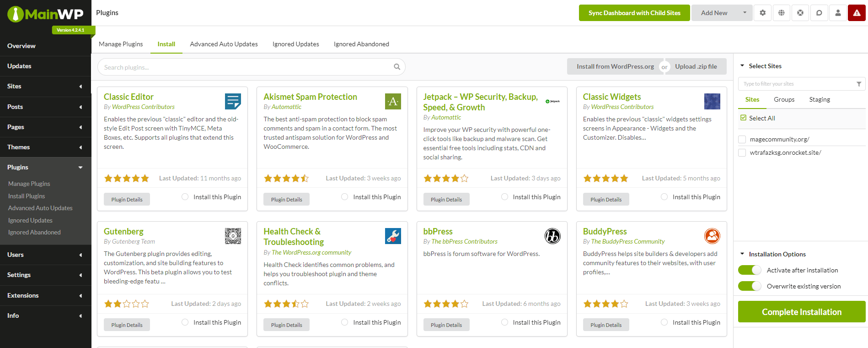The height and width of the screenshot is (348, 868).
Task: Open the Ignored Abandoned tab
Action: click(361, 44)
